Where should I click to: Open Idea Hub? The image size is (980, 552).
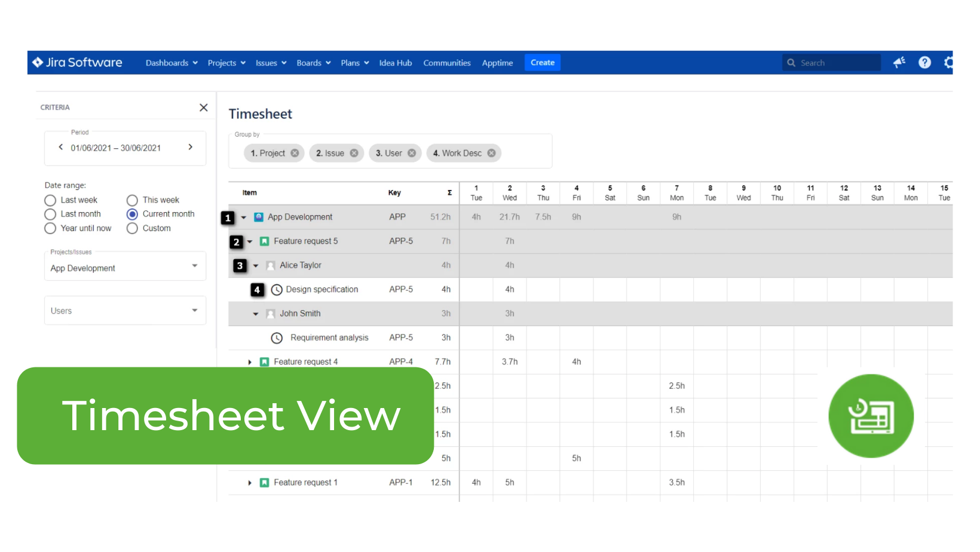click(x=396, y=63)
